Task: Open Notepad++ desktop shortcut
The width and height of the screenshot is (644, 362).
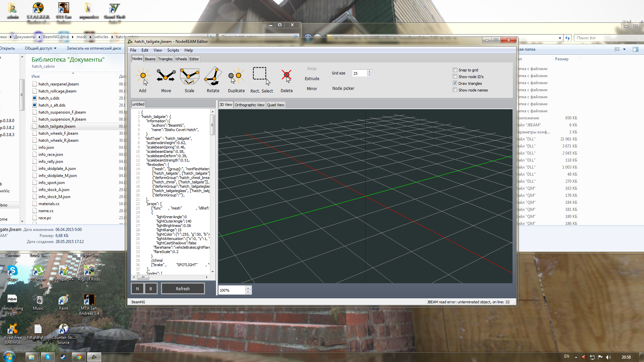Action: [63, 273]
